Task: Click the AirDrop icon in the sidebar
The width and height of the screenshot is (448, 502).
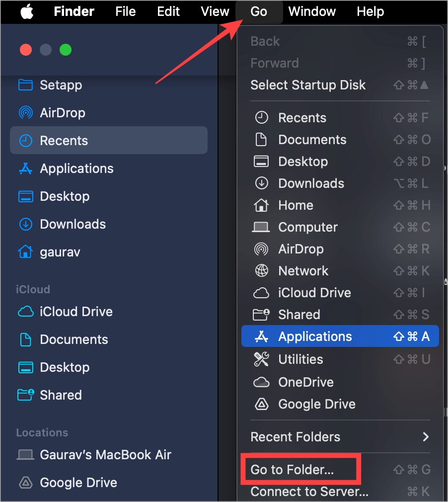Action: point(26,113)
